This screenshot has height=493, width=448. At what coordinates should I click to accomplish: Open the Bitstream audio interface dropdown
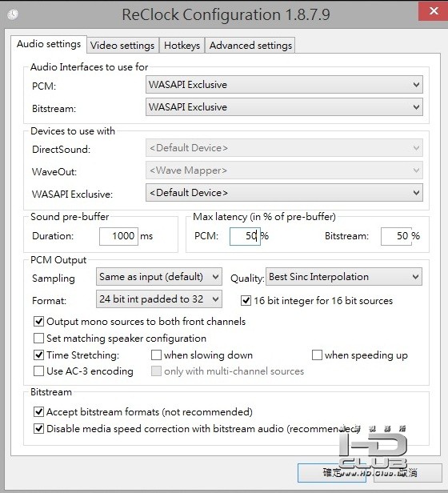point(284,107)
